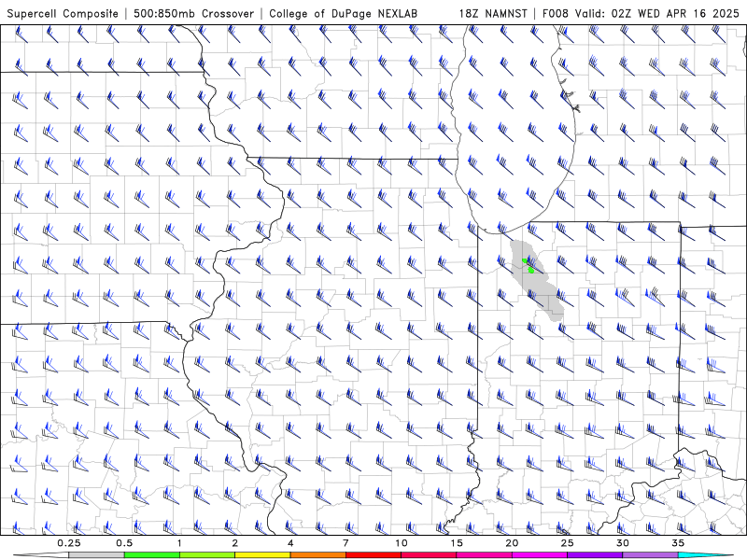Click the yellow colorbar segment

point(262,555)
